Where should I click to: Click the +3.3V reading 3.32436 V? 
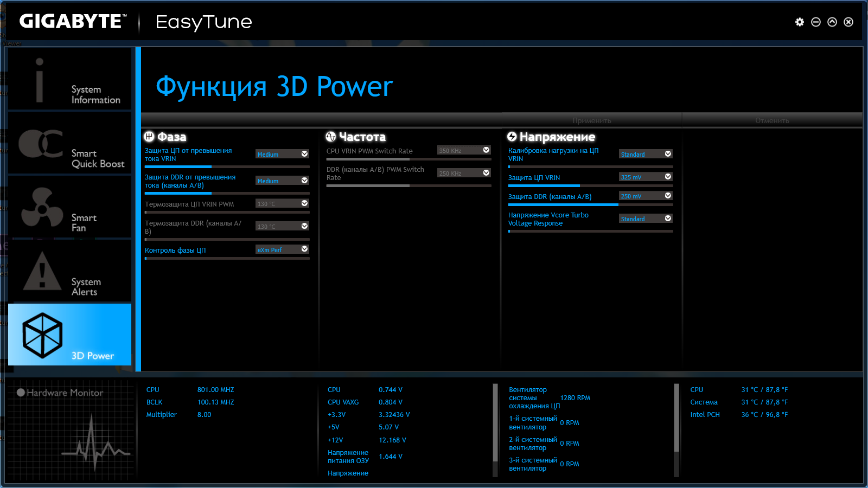394,415
